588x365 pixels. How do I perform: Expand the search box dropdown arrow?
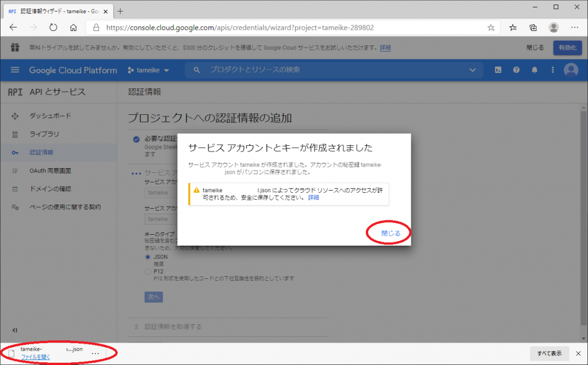pos(473,70)
